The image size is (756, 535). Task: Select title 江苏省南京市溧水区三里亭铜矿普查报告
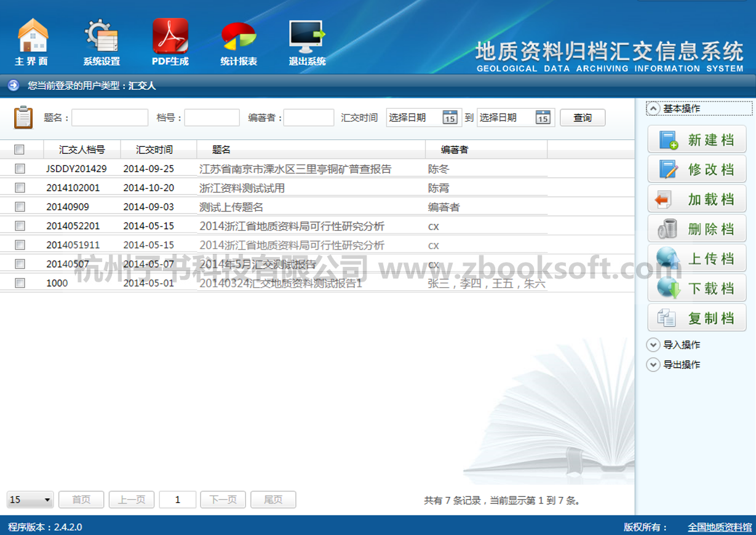point(295,168)
